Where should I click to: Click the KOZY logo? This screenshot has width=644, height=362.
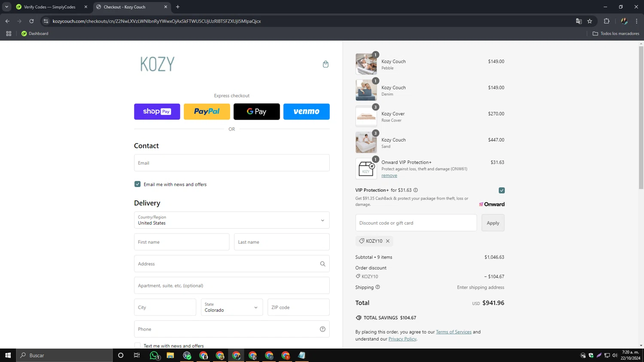click(x=158, y=64)
